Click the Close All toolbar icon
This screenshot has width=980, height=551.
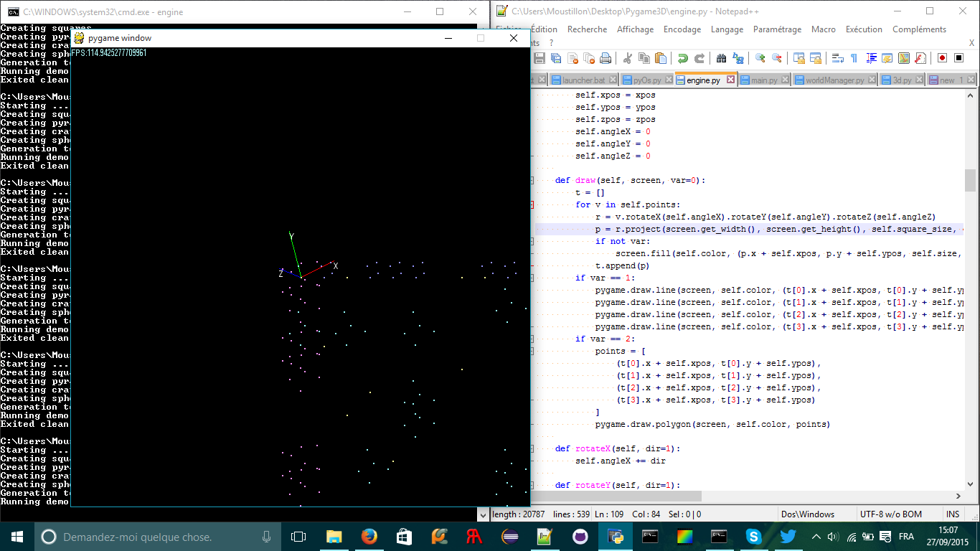(x=589, y=58)
